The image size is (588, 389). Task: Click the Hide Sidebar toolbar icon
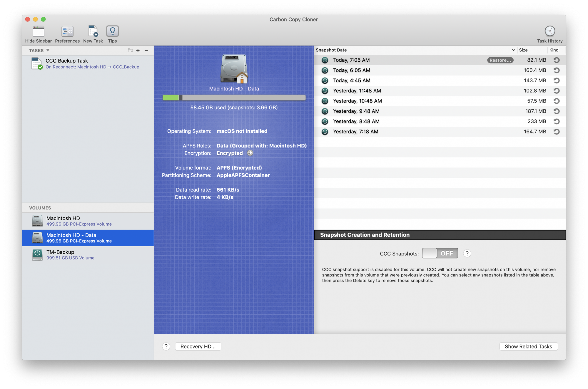coord(38,31)
